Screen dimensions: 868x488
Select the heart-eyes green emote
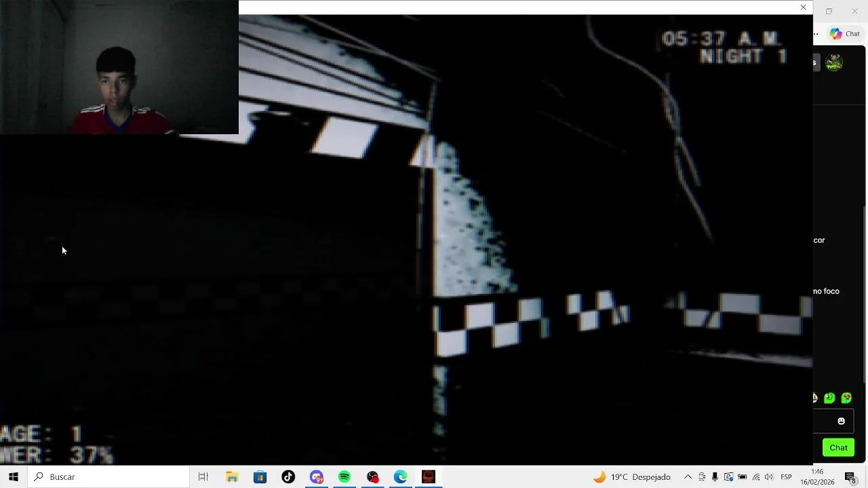pyautogui.click(x=846, y=398)
